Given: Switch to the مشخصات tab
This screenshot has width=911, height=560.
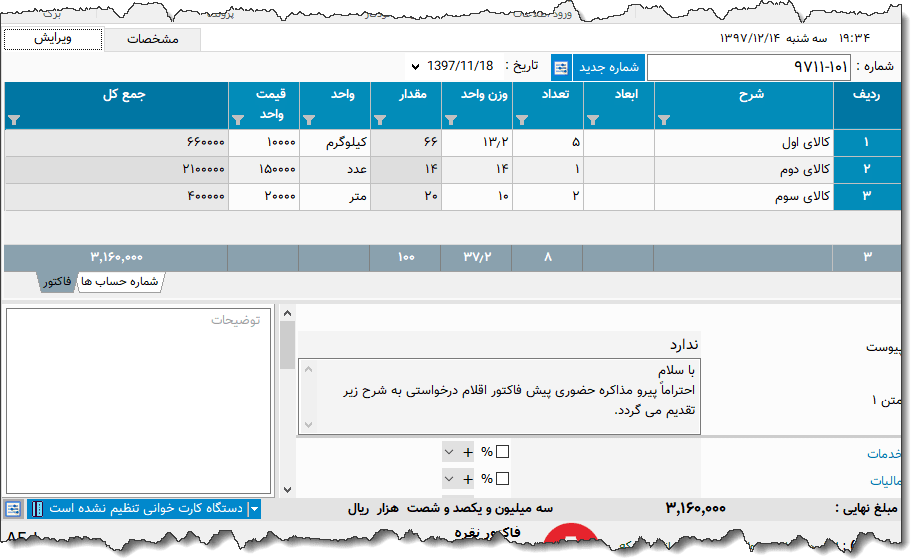Looking at the screenshot, I should click(153, 40).
